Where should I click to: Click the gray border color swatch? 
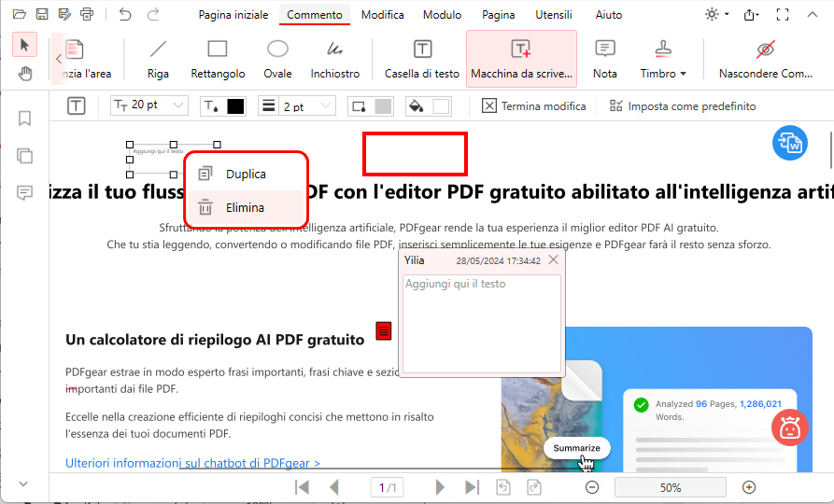coord(383,106)
